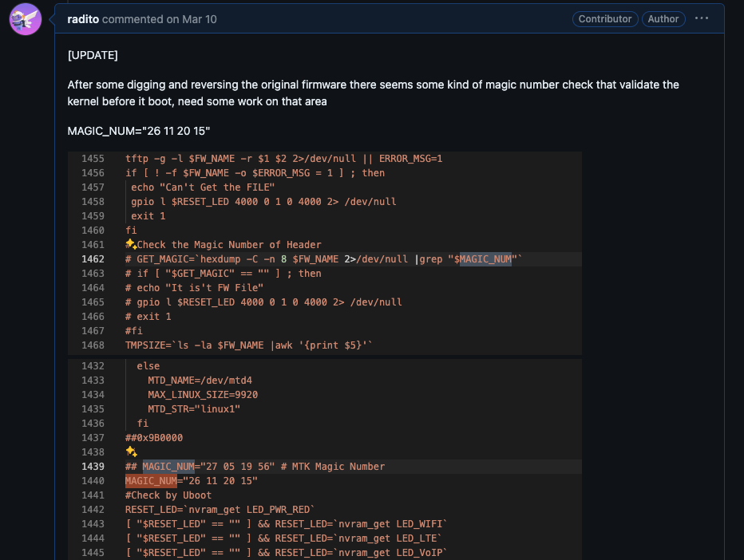Click the echo "It is't FW File" line
Screen dimensions: 744x560
(194, 288)
